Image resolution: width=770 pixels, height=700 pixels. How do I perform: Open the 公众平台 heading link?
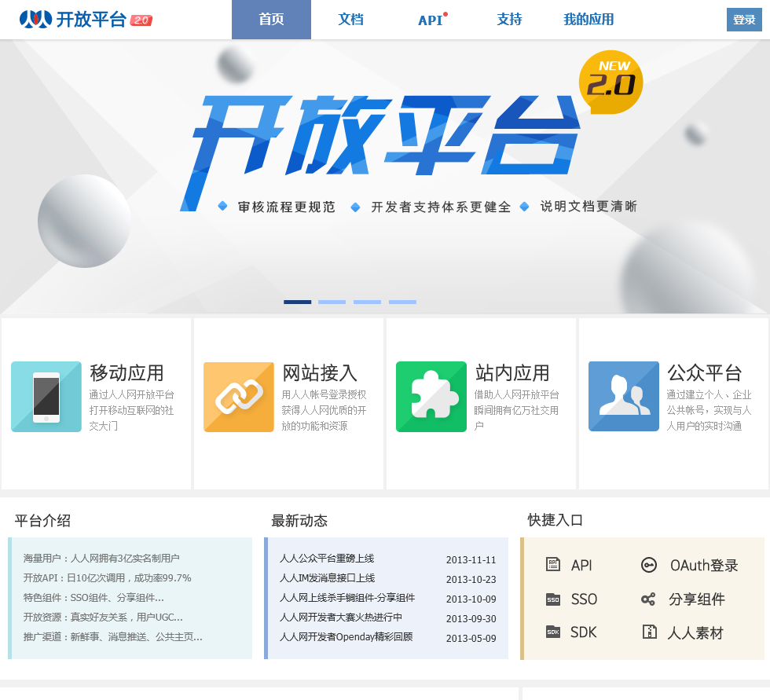pyautogui.click(x=704, y=373)
